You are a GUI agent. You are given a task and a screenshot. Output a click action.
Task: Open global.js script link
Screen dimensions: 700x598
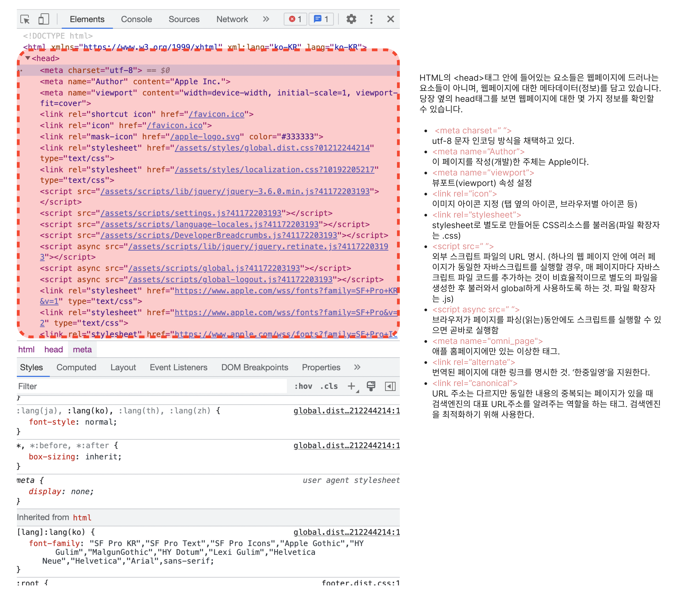point(214,268)
